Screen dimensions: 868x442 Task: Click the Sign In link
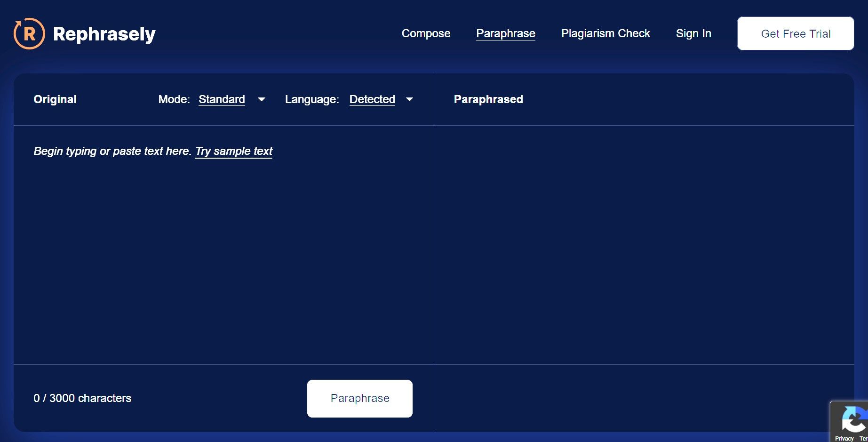pyautogui.click(x=693, y=33)
